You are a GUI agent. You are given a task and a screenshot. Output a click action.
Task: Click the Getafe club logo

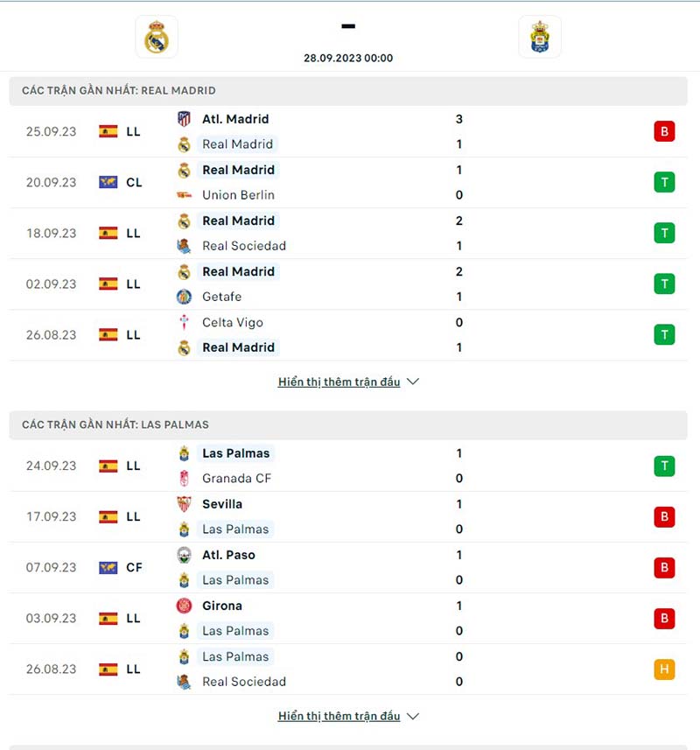[185, 297]
